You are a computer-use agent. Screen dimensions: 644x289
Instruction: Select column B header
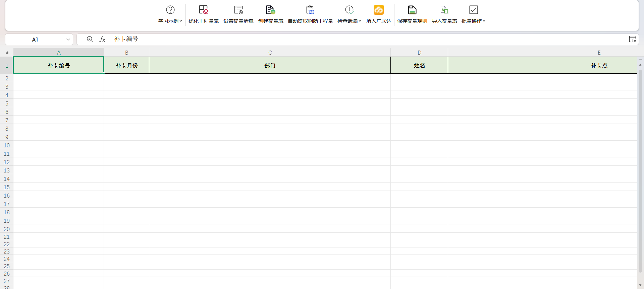[x=127, y=53]
